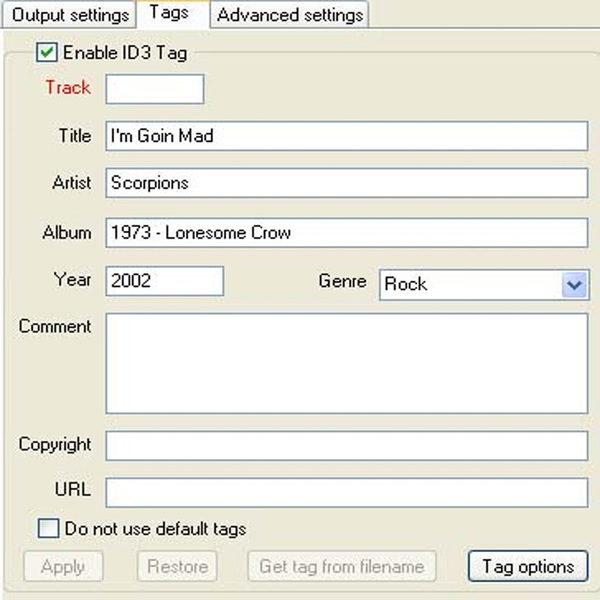Expand the Genre dropdown arrow
The image size is (600, 600).
click(574, 285)
